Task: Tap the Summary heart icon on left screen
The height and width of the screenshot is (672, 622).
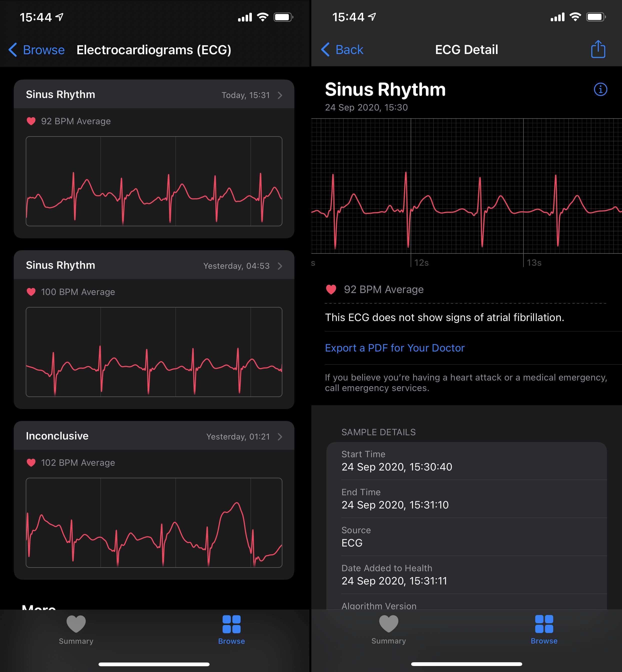Action: click(x=76, y=623)
